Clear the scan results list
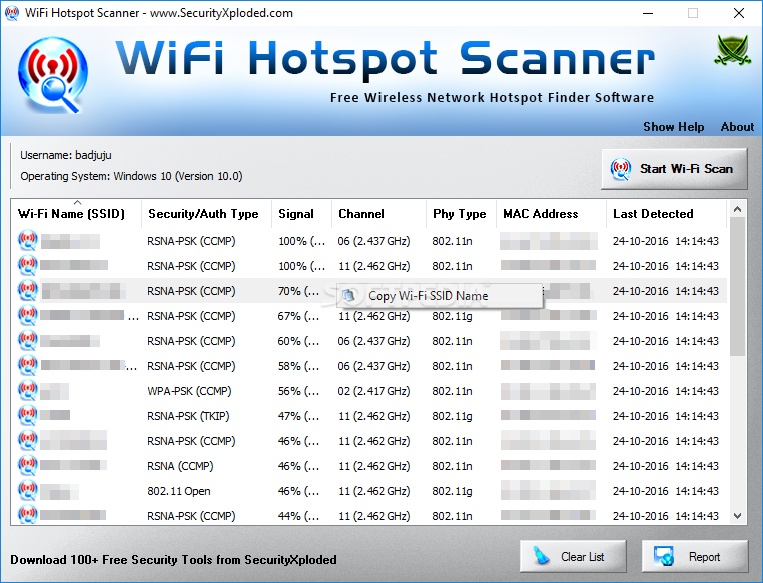 pos(573,556)
